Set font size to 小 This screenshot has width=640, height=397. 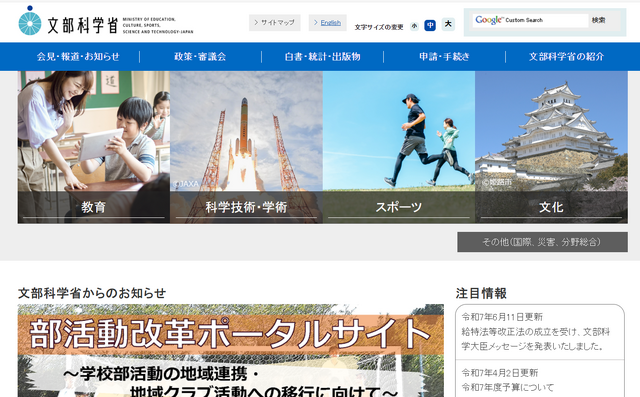tap(414, 26)
